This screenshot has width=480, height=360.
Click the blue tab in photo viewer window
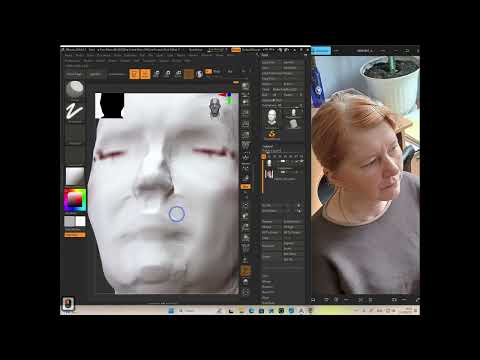(322, 51)
